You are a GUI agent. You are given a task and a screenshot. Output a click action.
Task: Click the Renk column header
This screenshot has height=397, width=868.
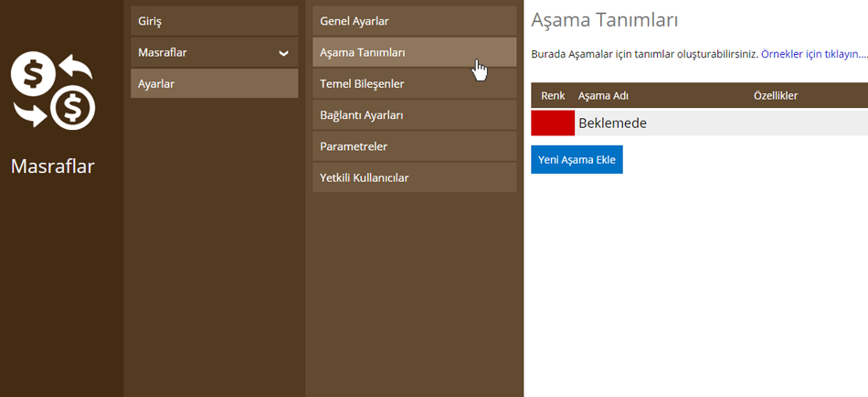tap(553, 95)
